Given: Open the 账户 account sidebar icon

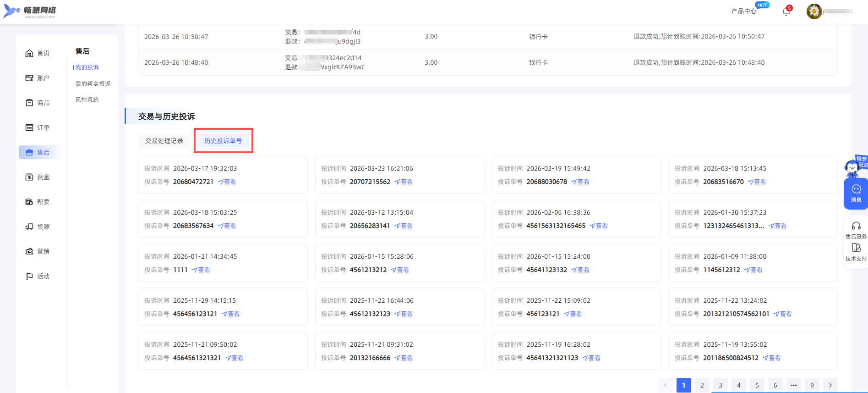Looking at the screenshot, I should coord(29,78).
